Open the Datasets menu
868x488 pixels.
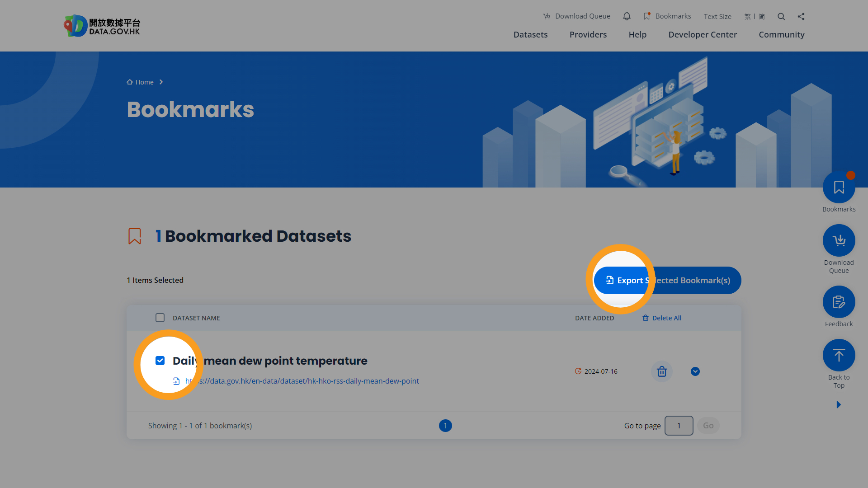(x=530, y=34)
